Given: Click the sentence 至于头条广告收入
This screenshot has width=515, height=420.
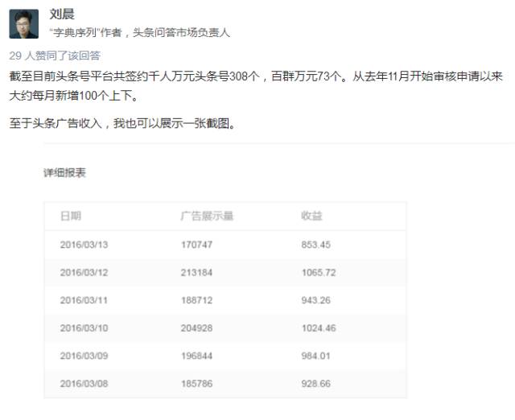Looking at the screenshot, I should pos(122,123).
